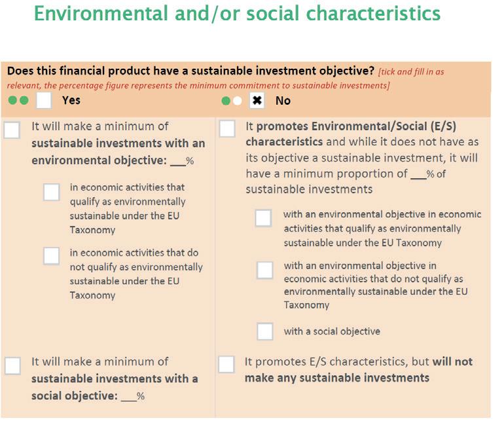This screenshot has width=504, height=425.
Task: Click the 'Environmental and/or social characteristics' heading
Action: point(237,14)
